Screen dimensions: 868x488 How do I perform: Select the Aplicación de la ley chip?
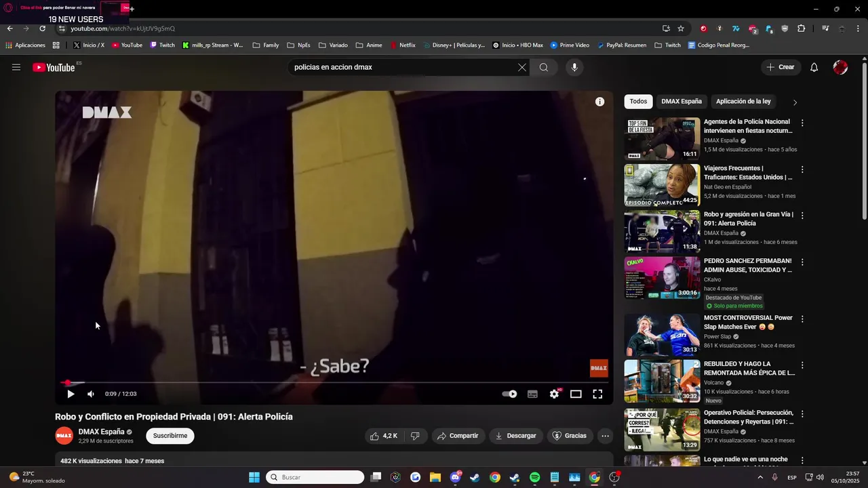(743, 102)
